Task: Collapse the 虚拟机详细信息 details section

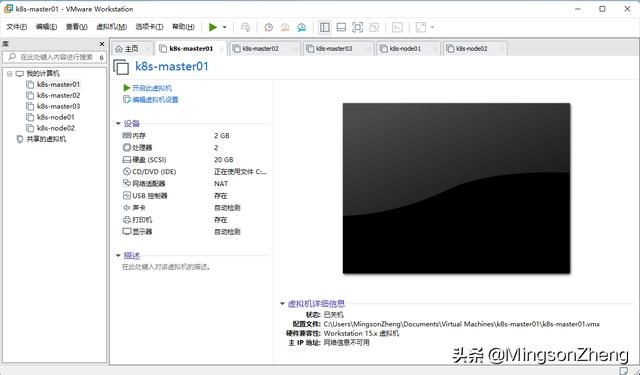Action: point(282,304)
